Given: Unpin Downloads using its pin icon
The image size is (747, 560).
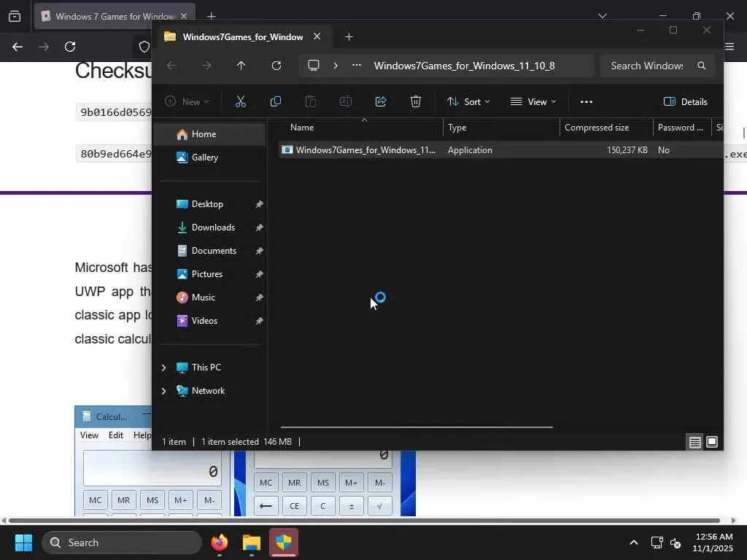Looking at the screenshot, I should pos(259,227).
